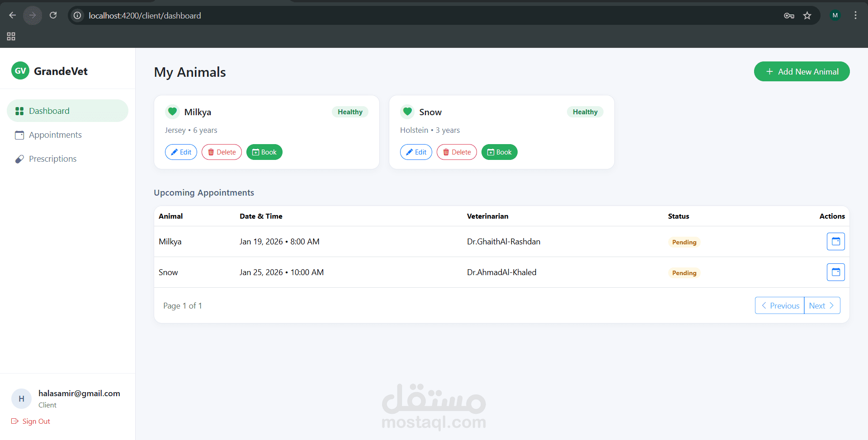Go to the Previous appointments page
Image resolution: width=868 pixels, height=440 pixels.
pyautogui.click(x=780, y=305)
